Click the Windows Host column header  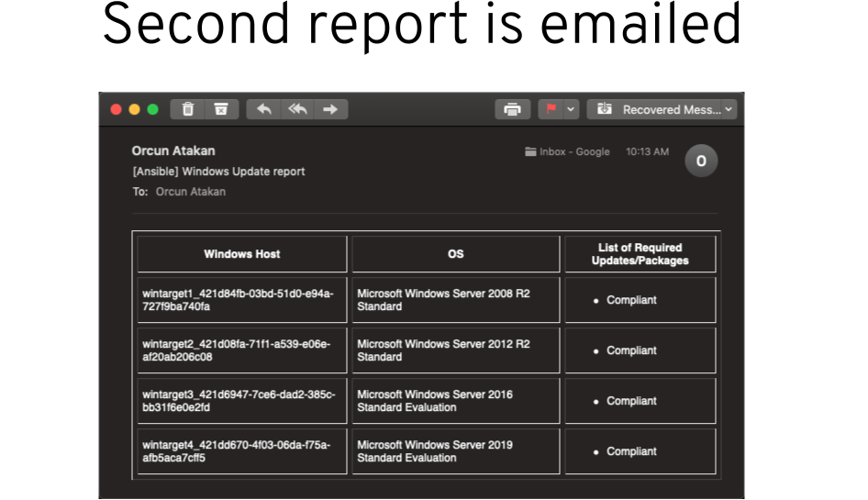[242, 254]
